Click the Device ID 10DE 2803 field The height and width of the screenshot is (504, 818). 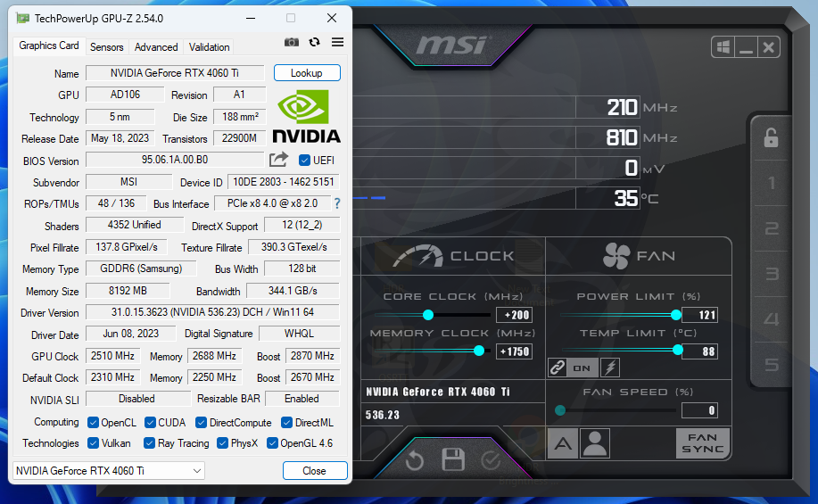[x=284, y=182]
